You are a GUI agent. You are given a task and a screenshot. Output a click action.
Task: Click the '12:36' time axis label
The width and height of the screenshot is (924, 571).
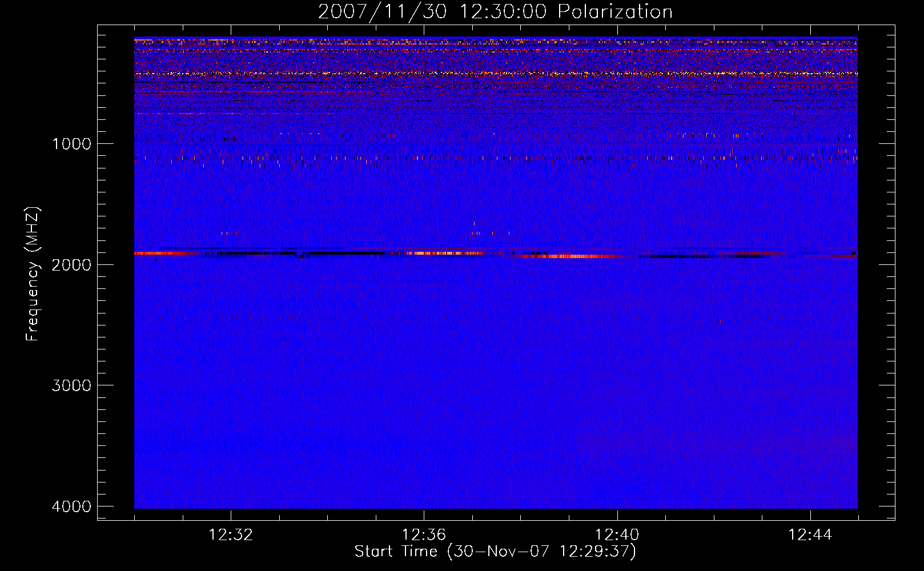(424, 535)
